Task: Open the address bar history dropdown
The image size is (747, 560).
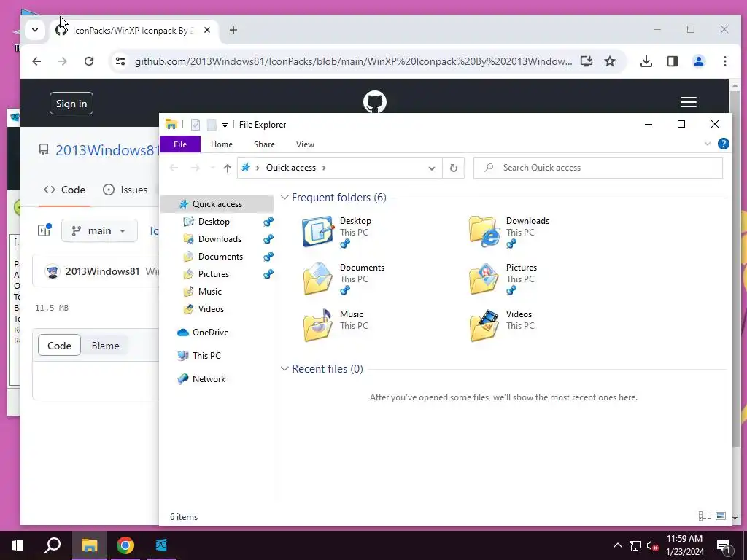Action: pyautogui.click(x=432, y=168)
